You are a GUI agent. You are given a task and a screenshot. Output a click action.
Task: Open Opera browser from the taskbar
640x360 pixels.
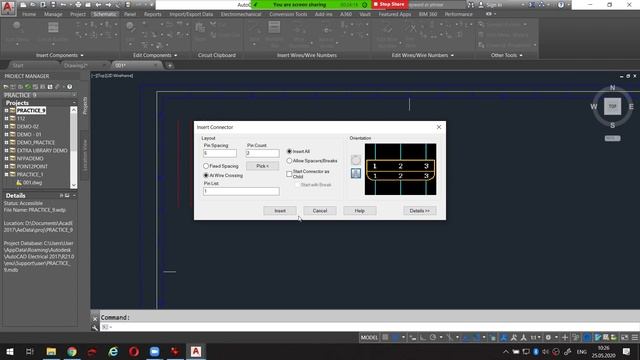pos(134,351)
